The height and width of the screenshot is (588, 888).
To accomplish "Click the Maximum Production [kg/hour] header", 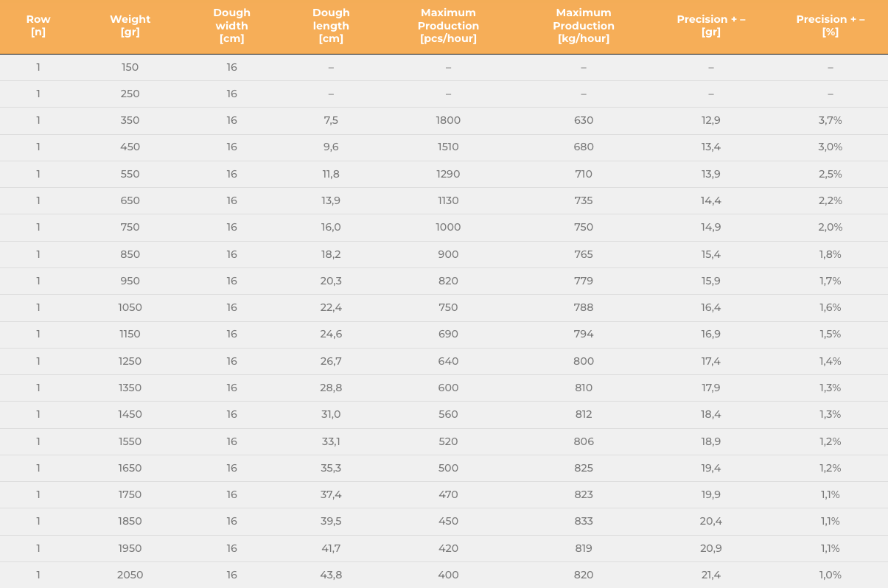I will (x=584, y=26).
